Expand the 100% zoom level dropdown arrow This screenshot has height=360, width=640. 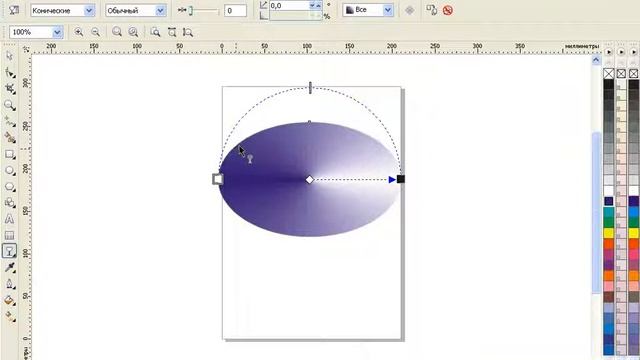[58, 32]
